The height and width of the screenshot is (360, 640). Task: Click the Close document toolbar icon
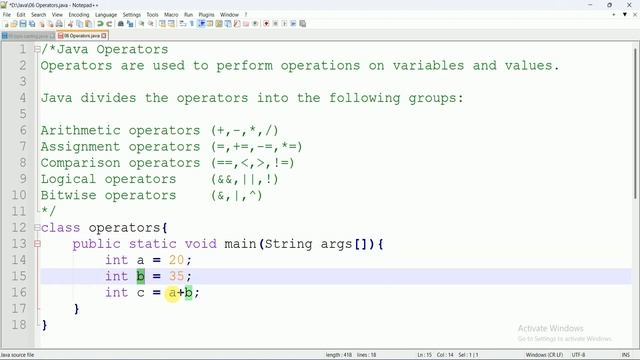[42, 24]
